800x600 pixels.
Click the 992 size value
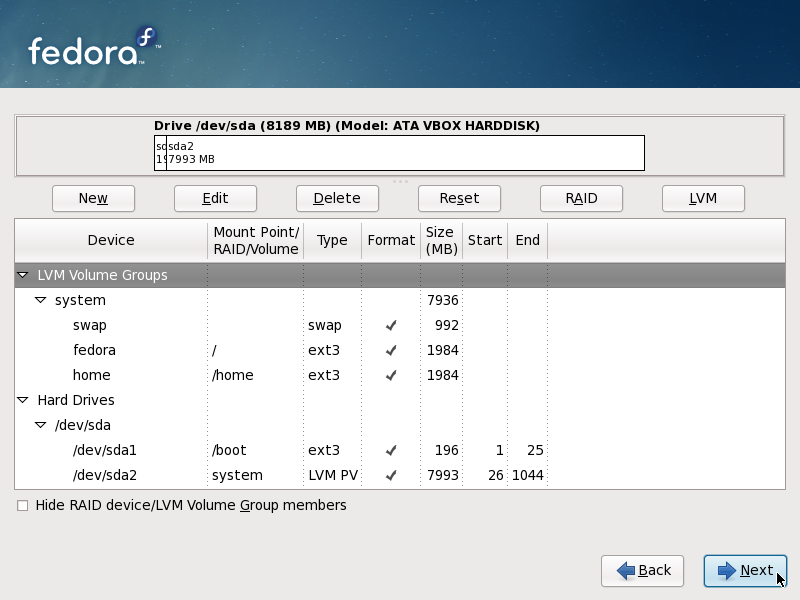coord(446,325)
